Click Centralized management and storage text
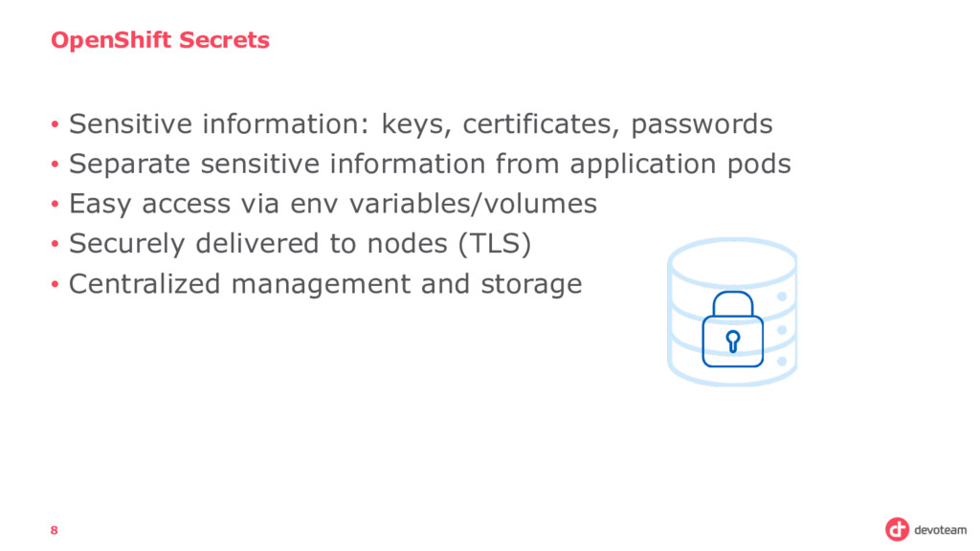The height and width of the screenshot is (551, 980). pos(325,283)
